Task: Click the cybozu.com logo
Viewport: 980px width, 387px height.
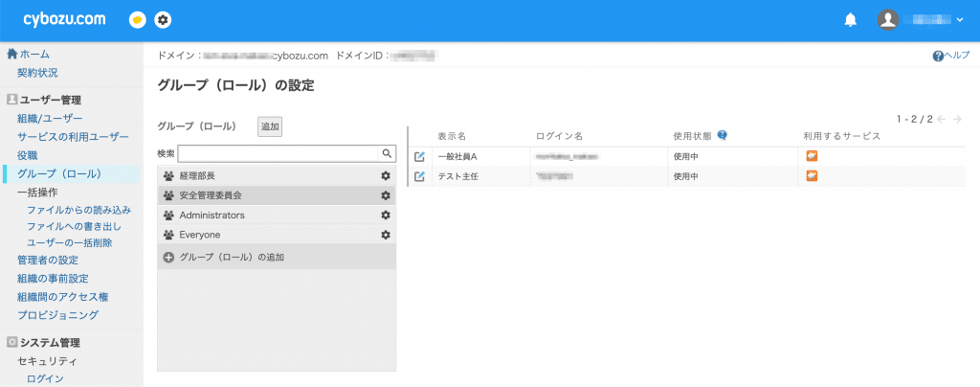Action: pos(64,19)
